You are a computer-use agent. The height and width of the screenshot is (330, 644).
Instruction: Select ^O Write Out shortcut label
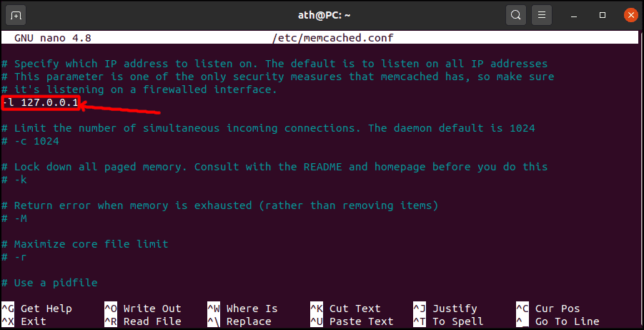(142, 309)
